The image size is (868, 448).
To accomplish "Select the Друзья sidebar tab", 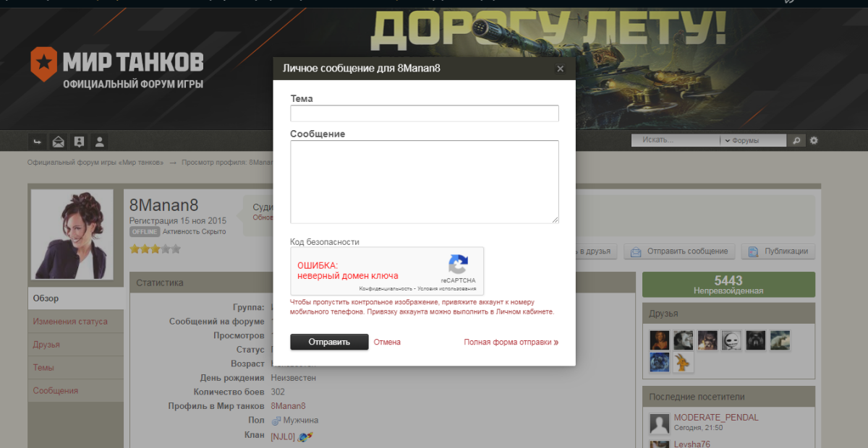I will tap(76, 345).
